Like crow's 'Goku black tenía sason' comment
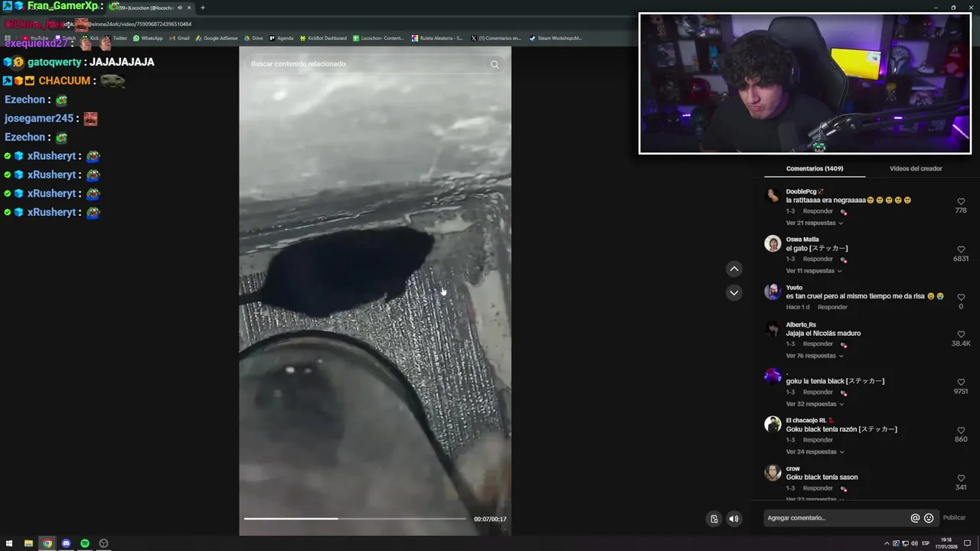 pos(961,478)
